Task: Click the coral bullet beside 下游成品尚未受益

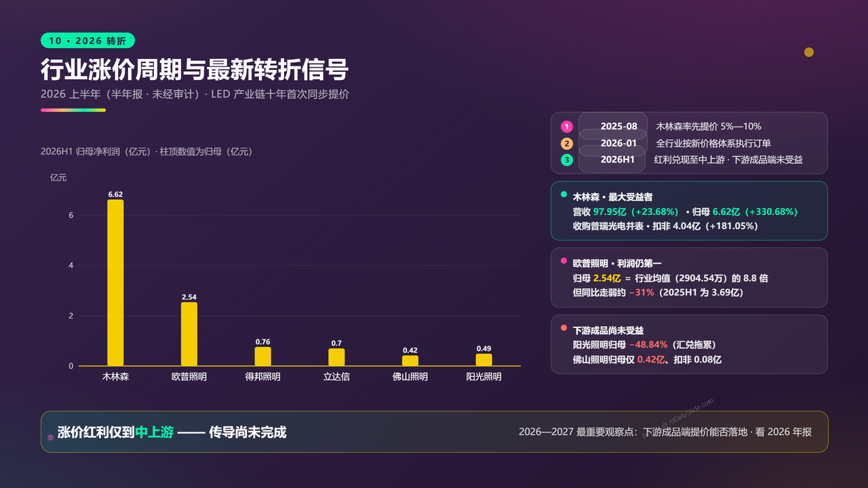Action: (x=564, y=328)
